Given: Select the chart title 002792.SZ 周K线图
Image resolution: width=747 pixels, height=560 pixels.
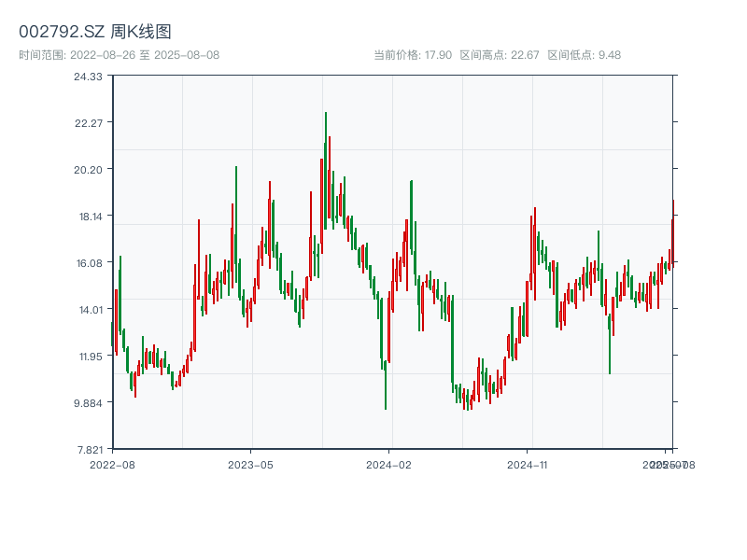Looking at the screenshot, I should point(95,32).
